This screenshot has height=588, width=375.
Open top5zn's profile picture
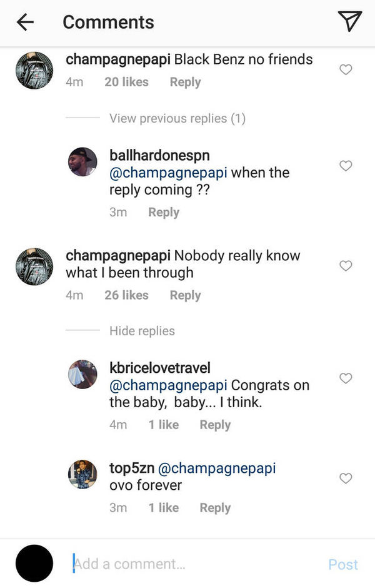[82, 474]
